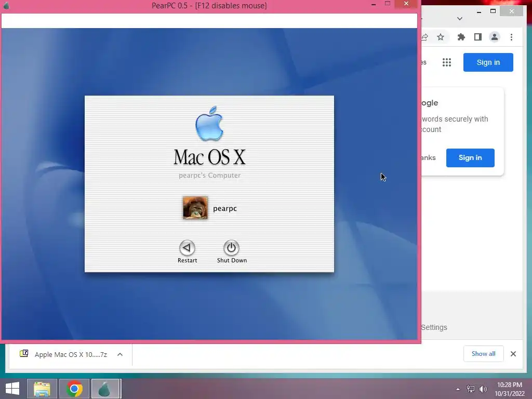Click the orangutan user picture for pearpc
This screenshot has width=532, height=399.
pos(195,208)
